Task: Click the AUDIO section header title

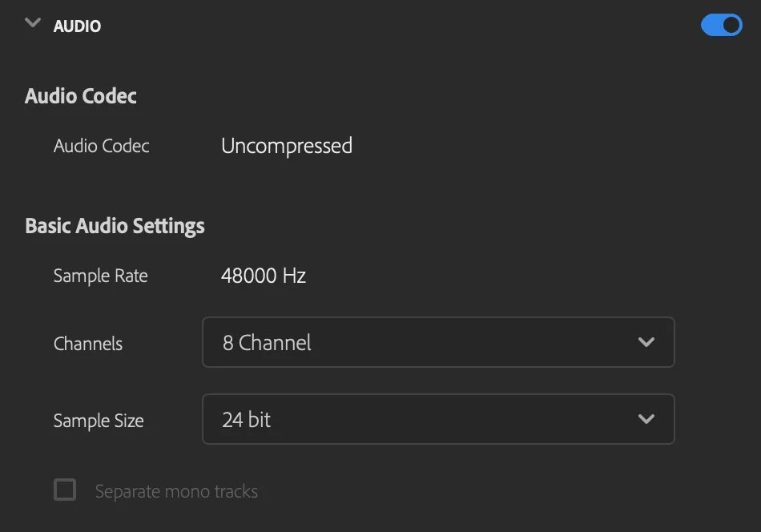Action: point(77,26)
